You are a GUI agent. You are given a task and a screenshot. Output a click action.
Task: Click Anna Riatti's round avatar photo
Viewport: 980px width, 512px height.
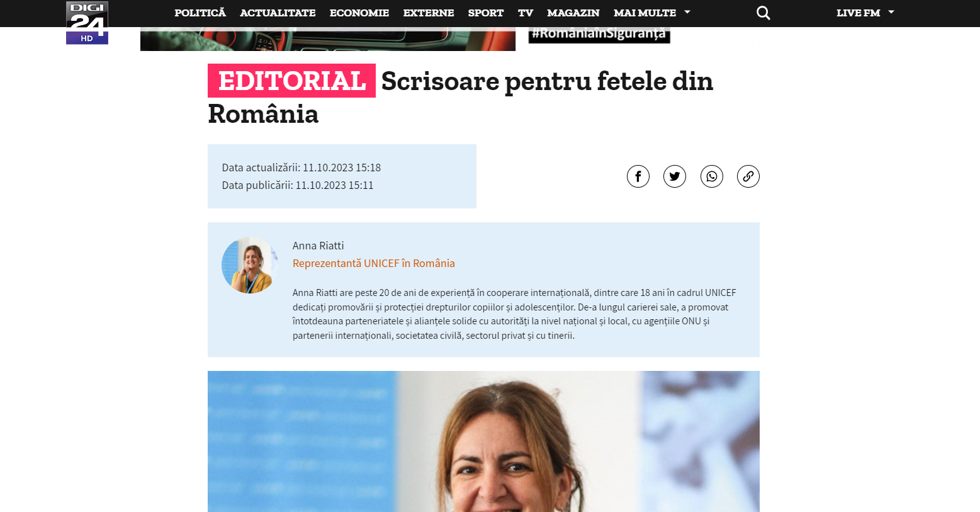tap(250, 265)
